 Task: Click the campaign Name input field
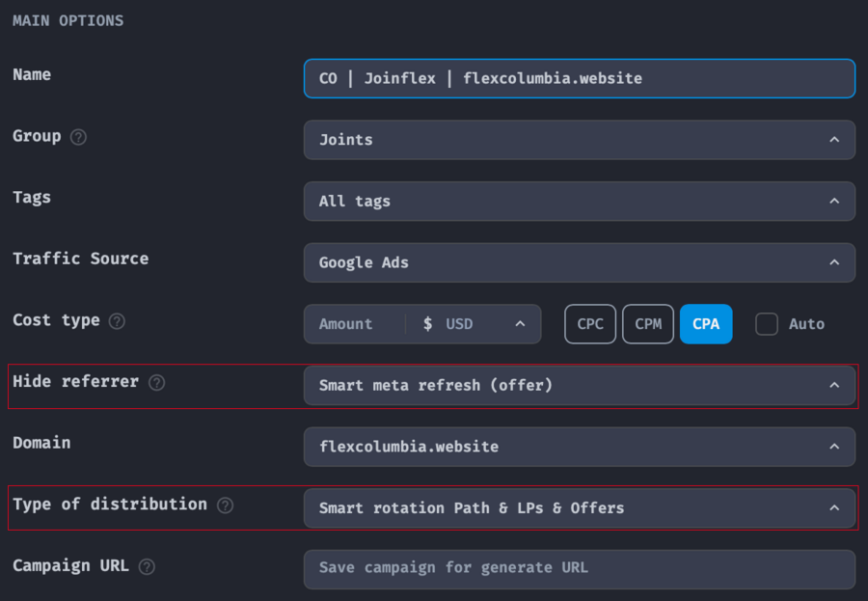coord(579,78)
